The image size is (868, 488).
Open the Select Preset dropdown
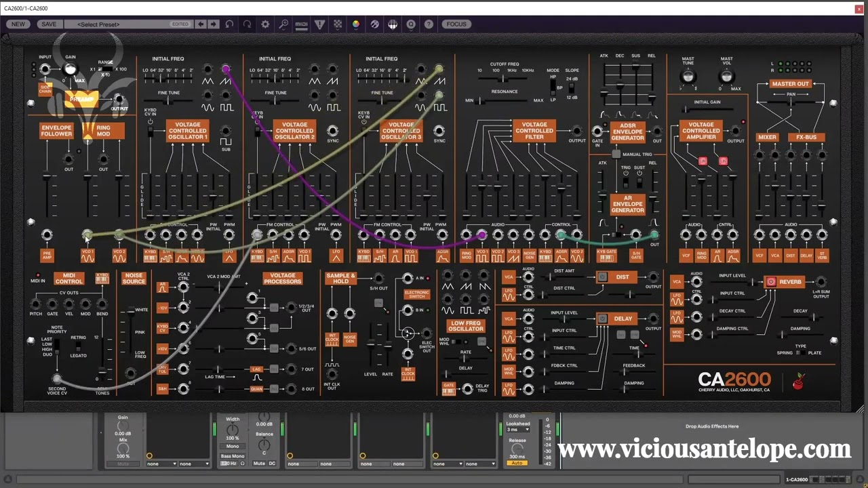127,24
